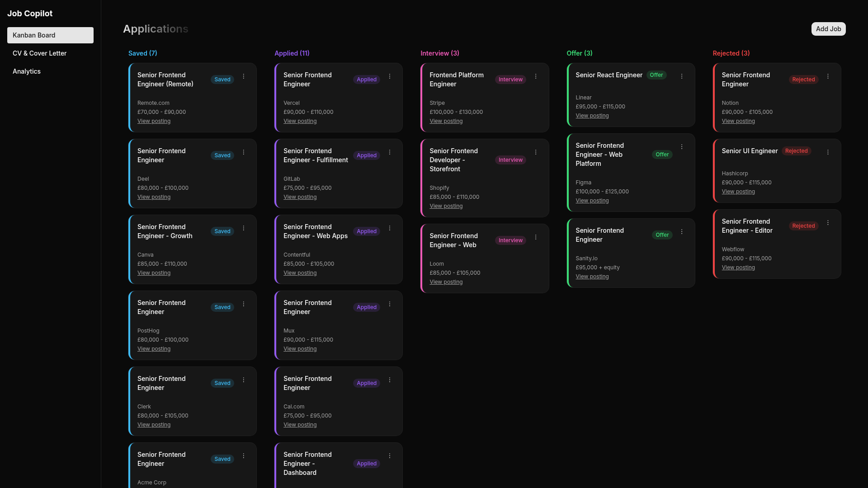View posting for Loom job
The height and width of the screenshot is (488, 868).
[446, 282]
